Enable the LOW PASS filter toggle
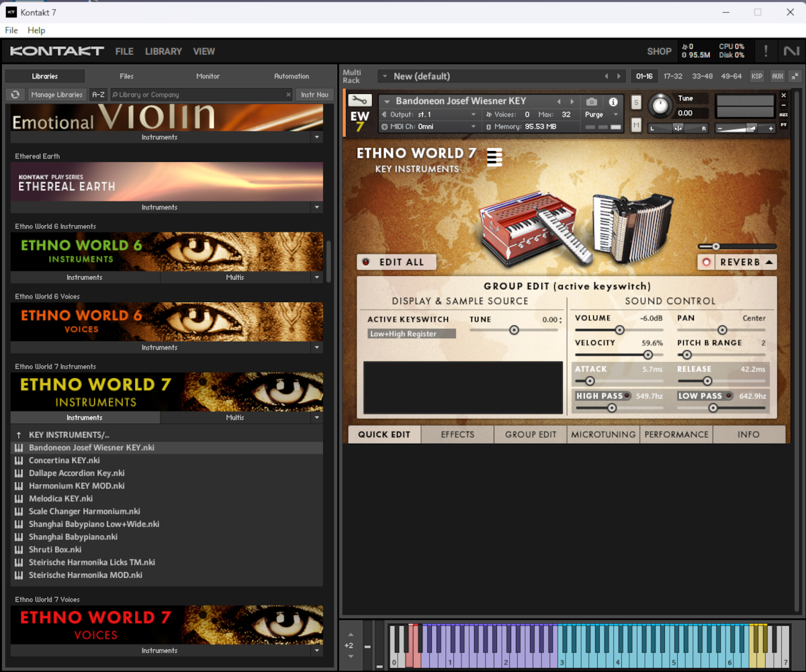The image size is (806, 672). [728, 396]
